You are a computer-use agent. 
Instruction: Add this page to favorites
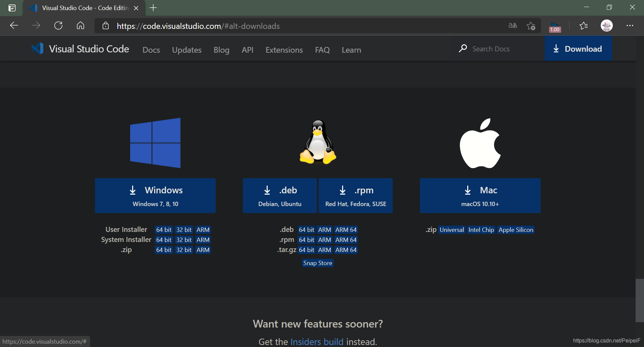[x=531, y=26]
